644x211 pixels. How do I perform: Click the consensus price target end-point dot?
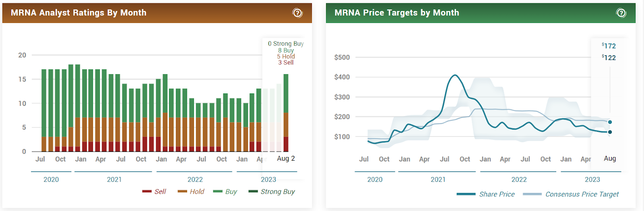[610, 122]
